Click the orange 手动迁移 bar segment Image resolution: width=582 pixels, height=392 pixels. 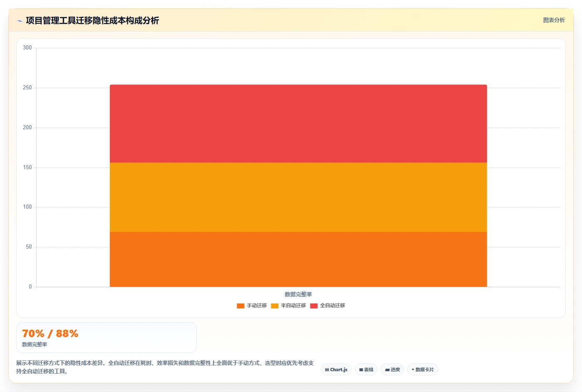(x=298, y=259)
